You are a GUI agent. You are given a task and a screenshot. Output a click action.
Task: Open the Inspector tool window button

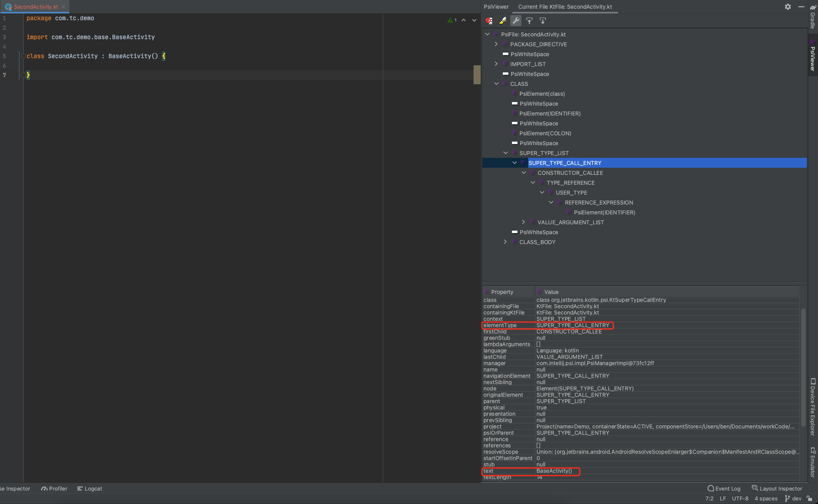coord(15,489)
